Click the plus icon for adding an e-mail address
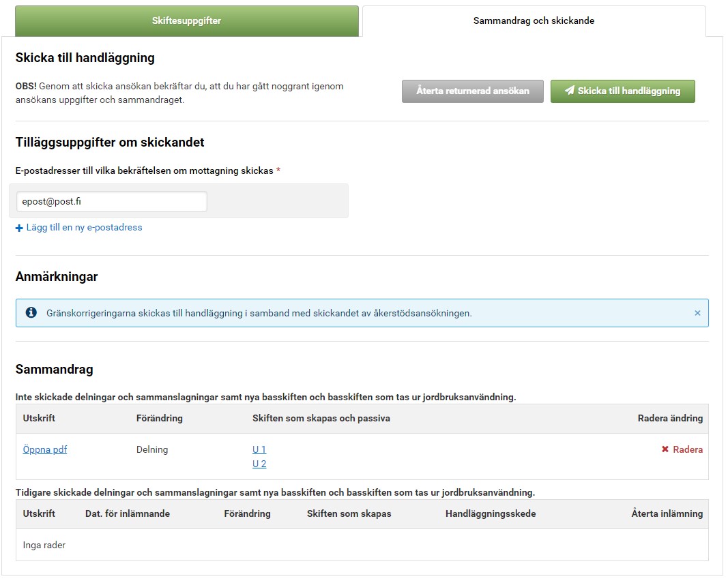728x583 pixels. 19,228
